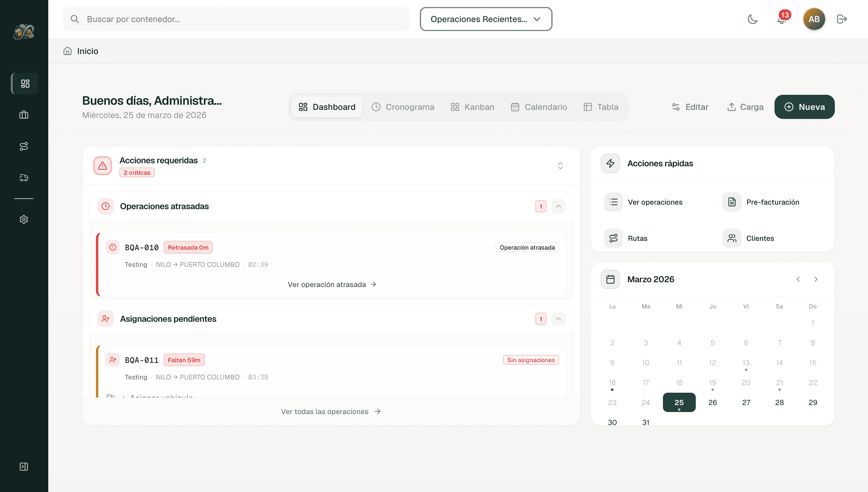The width and height of the screenshot is (868, 492).
Task: Open Ver todas las operaciones link
Action: pos(331,412)
